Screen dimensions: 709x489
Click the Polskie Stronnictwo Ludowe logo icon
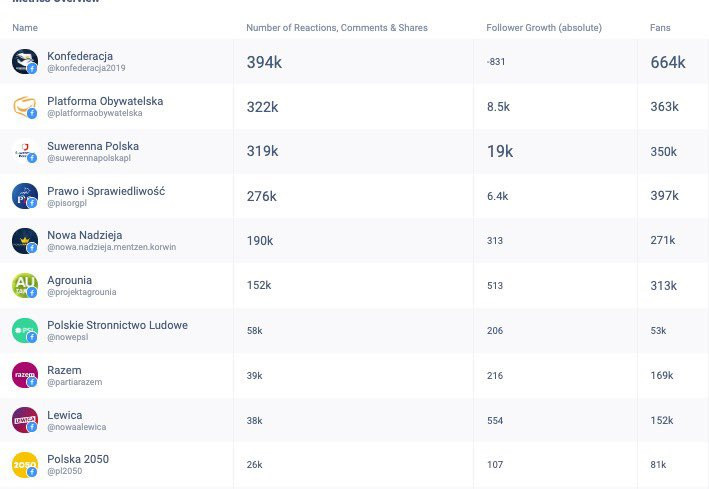point(24,330)
